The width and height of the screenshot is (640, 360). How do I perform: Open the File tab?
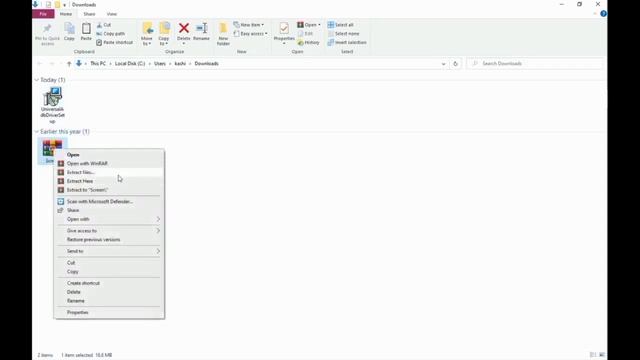(x=43, y=14)
